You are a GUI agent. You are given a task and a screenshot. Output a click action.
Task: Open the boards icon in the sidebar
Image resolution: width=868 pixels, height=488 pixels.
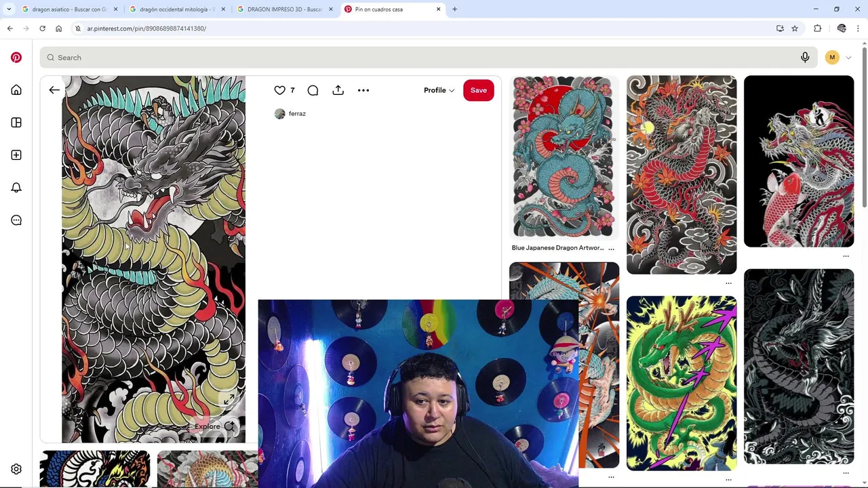[x=16, y=123]
